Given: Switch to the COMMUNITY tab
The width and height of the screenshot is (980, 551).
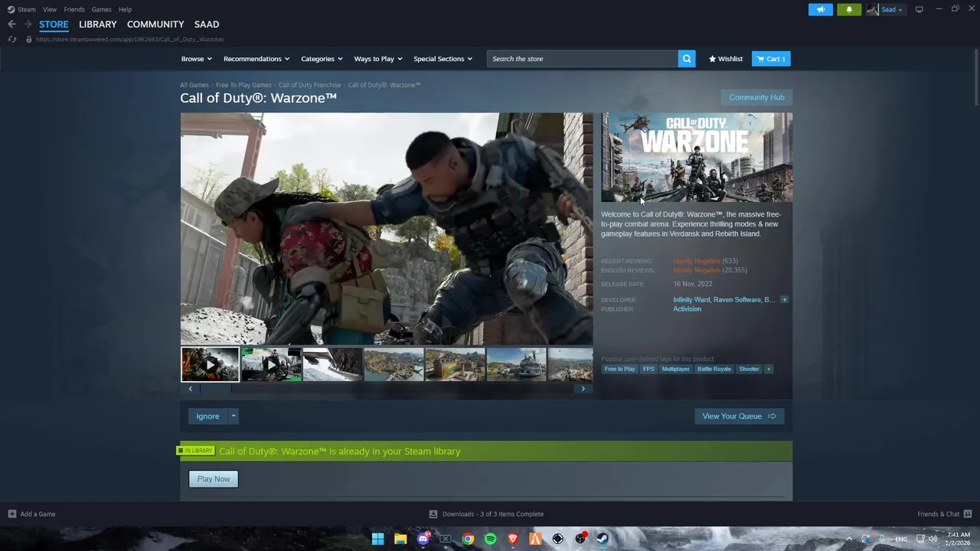Looking at the screenshot, I should (x=155, y=24).
